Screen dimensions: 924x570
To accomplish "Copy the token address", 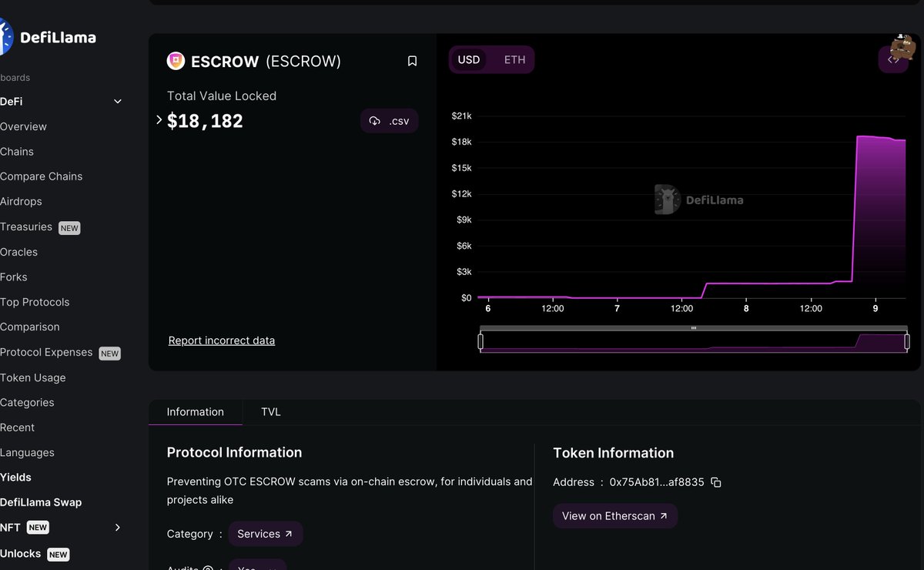I will tap(716, 482).
